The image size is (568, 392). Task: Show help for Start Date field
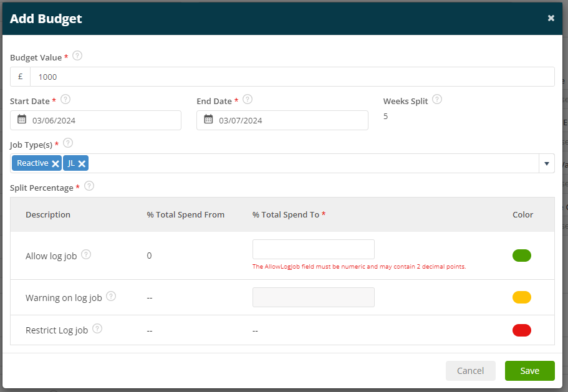click(x=65, y=99)
